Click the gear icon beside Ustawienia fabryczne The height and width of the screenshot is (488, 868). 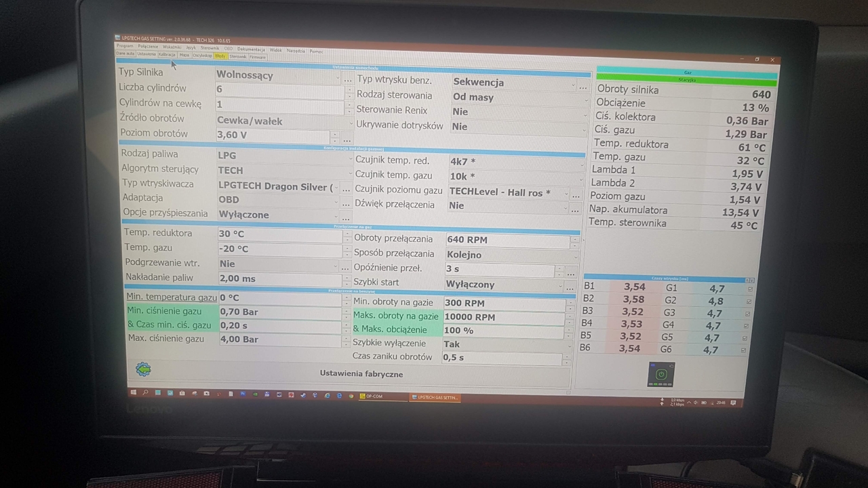(143, 369)
